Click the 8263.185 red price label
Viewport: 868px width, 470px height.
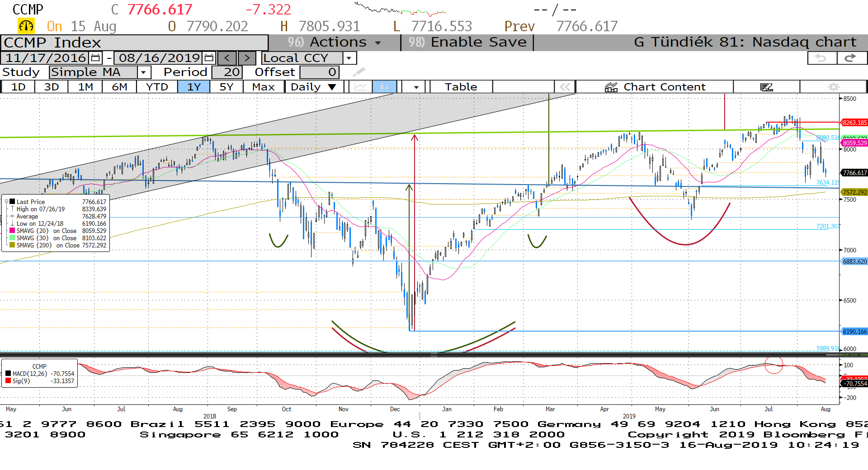(x=854, y=123)
